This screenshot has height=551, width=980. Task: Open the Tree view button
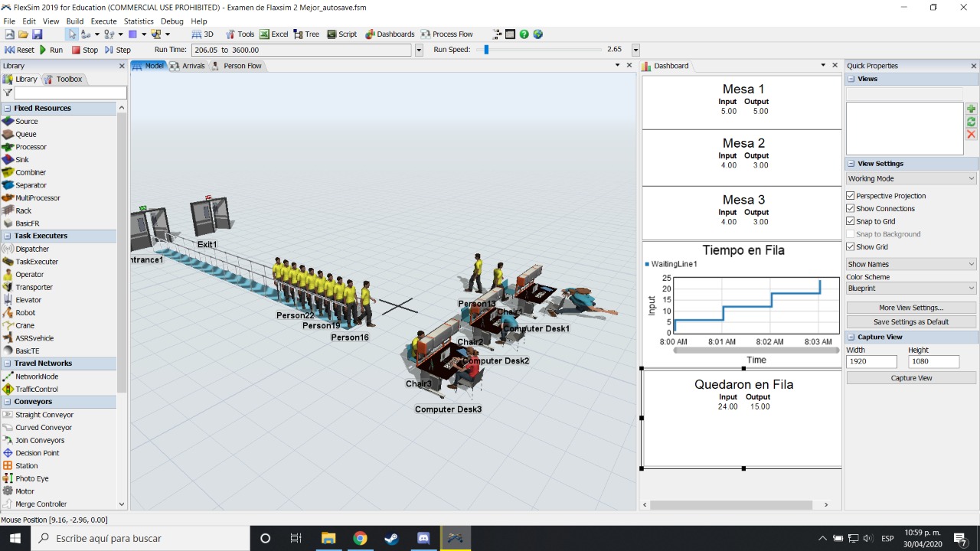(306, 34)
